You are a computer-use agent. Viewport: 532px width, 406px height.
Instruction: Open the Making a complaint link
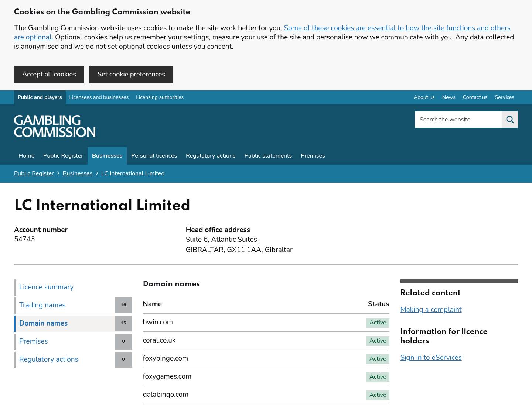(431, 310)
